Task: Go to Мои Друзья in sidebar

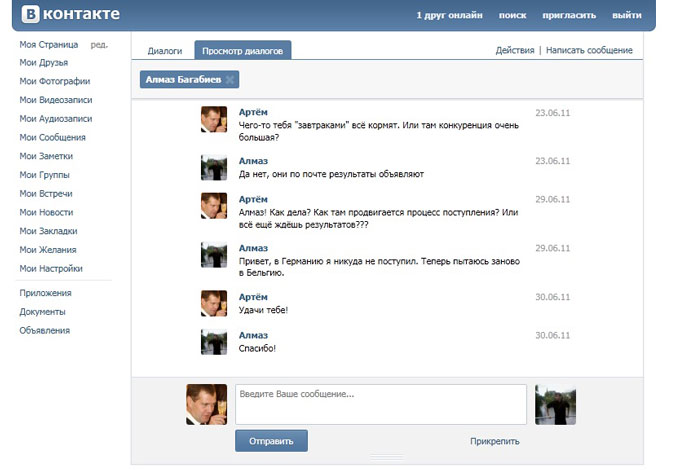Action: click(44, 63)
